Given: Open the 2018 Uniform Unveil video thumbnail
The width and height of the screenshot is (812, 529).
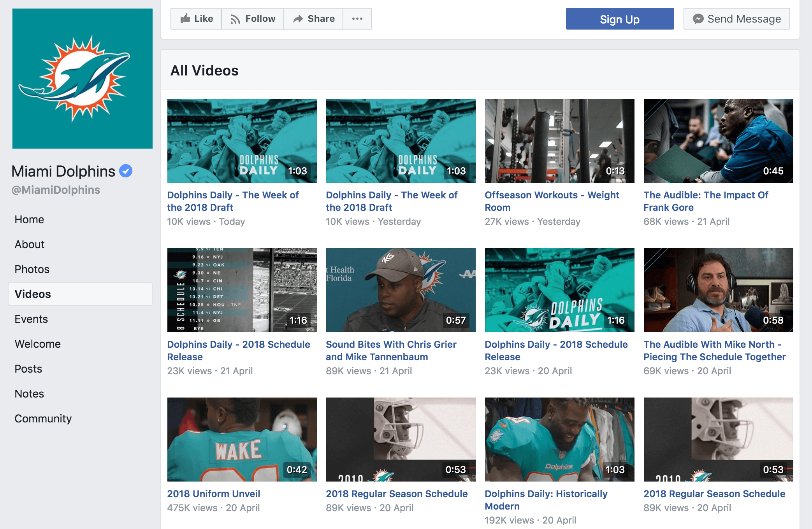Looking at the screenshot, I should 242,439.
